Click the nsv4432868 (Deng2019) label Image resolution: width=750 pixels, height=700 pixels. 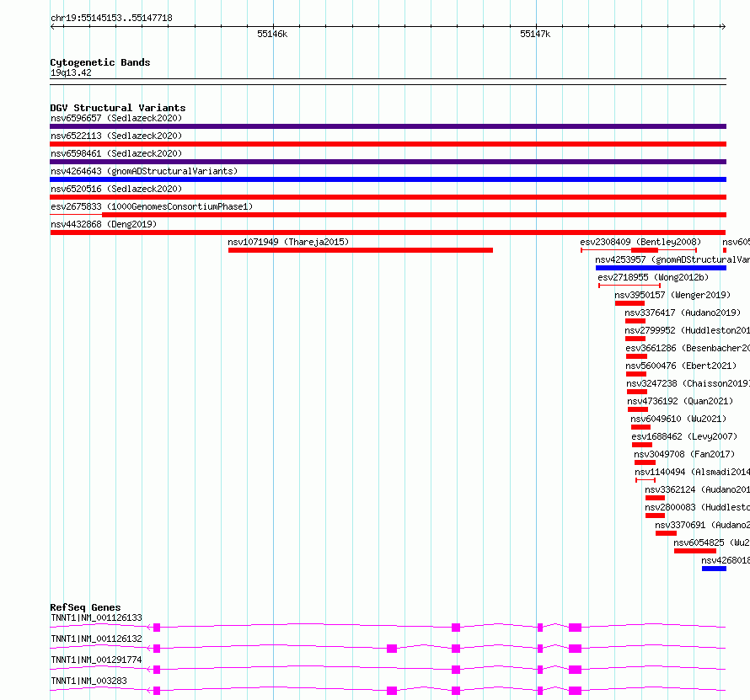(104, 224)
